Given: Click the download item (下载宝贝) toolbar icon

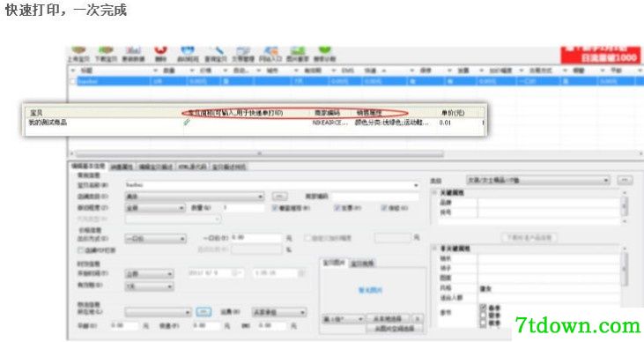Looking at the screenshot, I should (106, 51).
